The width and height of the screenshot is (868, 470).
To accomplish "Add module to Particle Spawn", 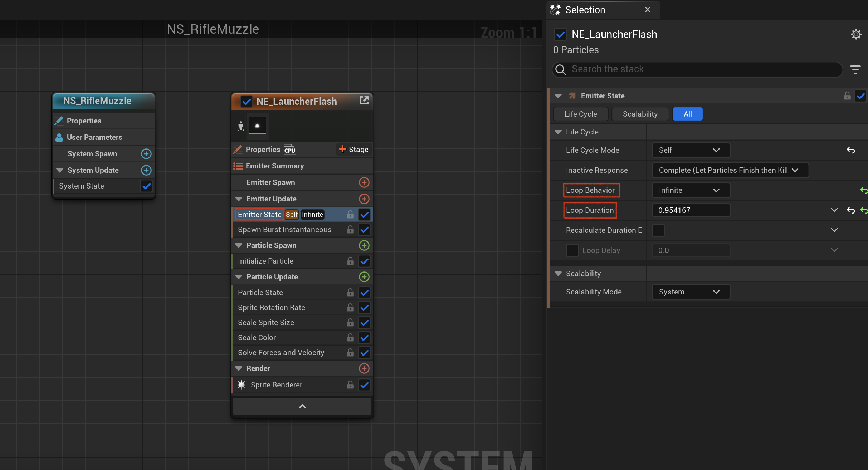I will pos(364,245).
